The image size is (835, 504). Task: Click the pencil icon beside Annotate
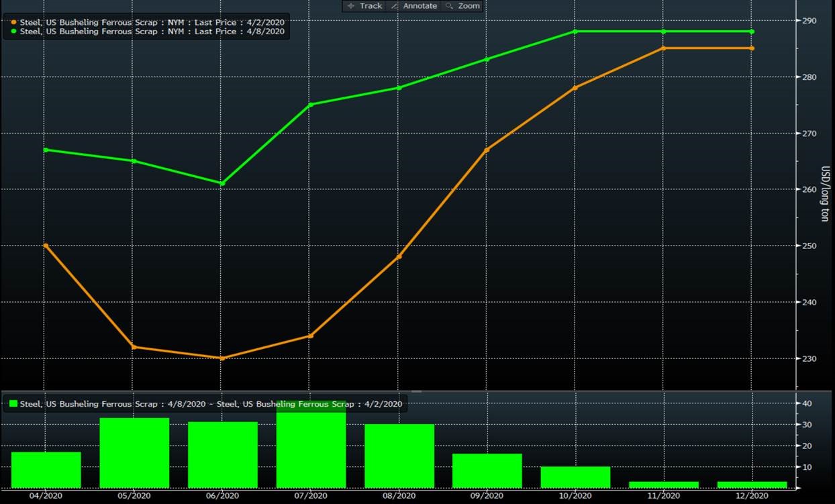pyautogui.click(x=395, y=6)
